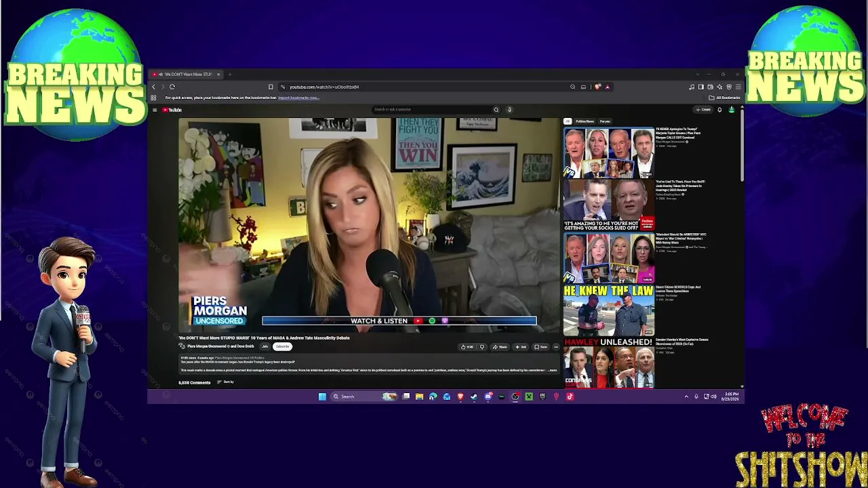Click the Share button
Image resolution: width=868 pixels, height=488 pixels.
[x=500, y=347]
